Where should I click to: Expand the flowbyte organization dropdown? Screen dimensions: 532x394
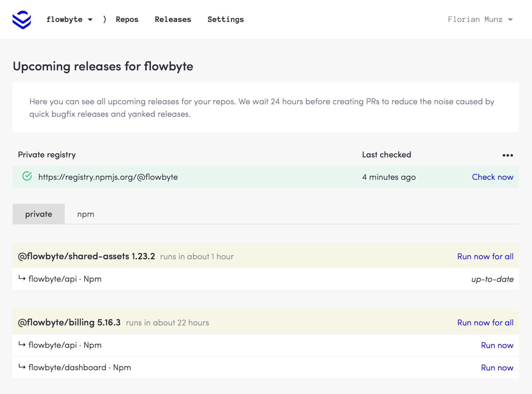pos(69,19)
